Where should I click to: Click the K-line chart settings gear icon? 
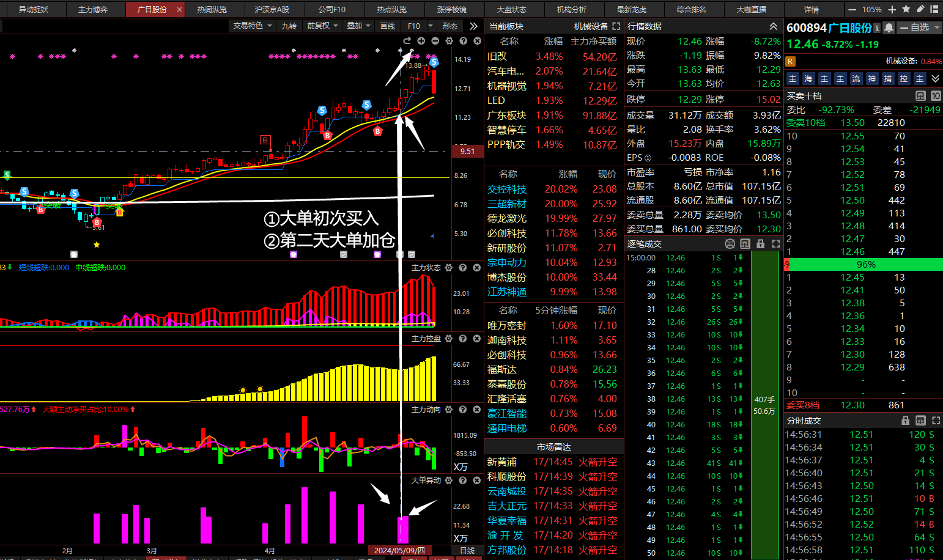pyautogui.click(x=449, y=41)
